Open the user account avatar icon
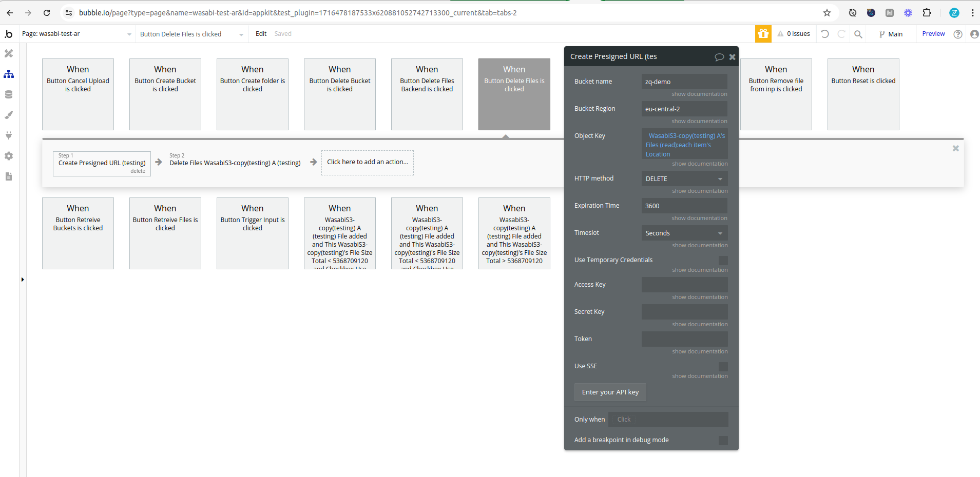Image resolution: width=980 pixels, height=477 pixels. [x=974, y=34]
